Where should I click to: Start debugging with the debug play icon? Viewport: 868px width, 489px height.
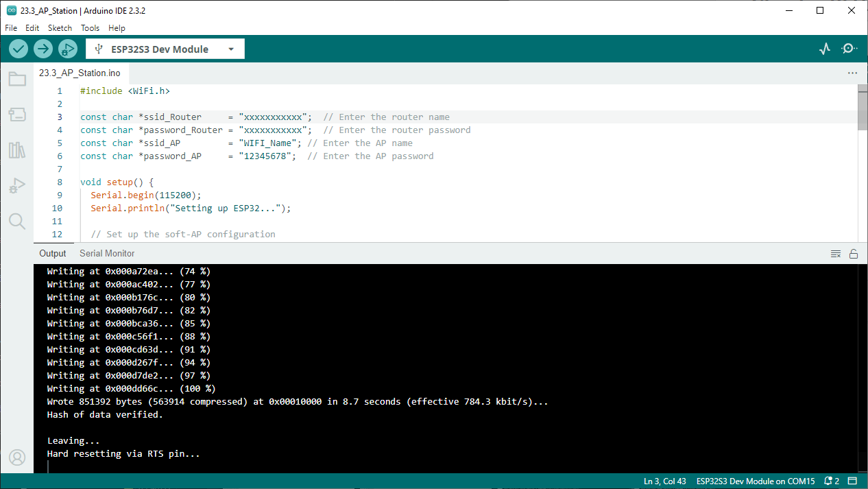point(67,49)
